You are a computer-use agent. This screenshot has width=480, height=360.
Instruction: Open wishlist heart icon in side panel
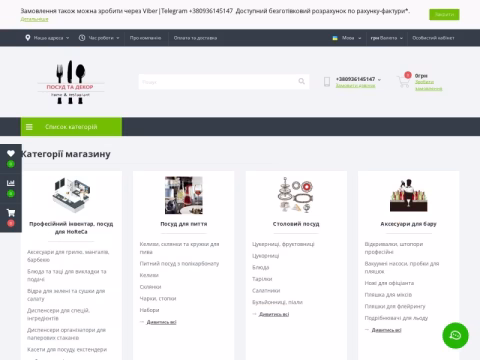coord(11,153)
